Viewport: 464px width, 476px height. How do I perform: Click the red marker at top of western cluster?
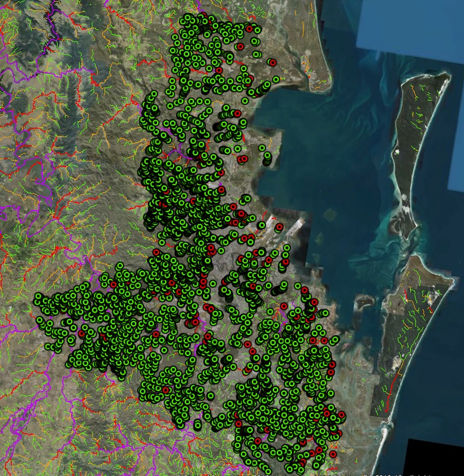[113, 285]
